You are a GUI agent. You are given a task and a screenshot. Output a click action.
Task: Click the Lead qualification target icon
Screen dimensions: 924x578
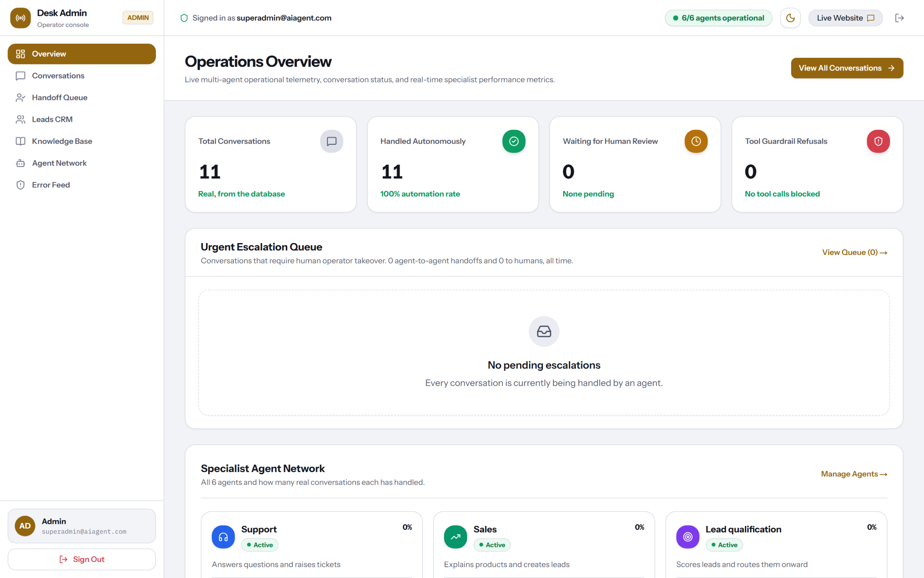688,537
